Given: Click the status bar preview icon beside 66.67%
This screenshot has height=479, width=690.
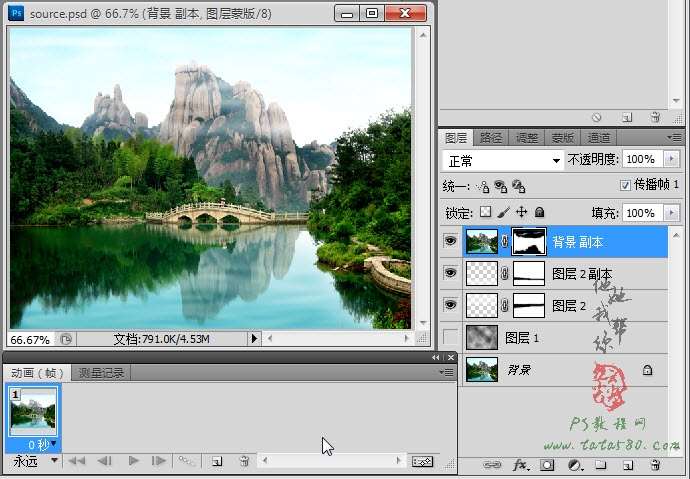Looking at the screenshot, I should (x=66, y=339).
